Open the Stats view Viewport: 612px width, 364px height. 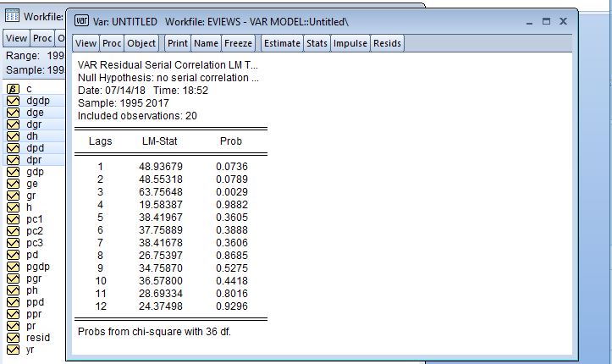point(317,43)
